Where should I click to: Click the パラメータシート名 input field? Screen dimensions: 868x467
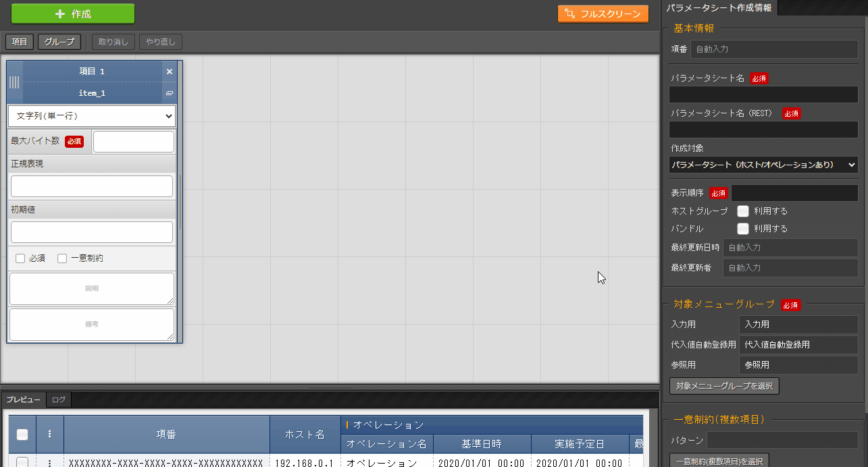[763, 94]
